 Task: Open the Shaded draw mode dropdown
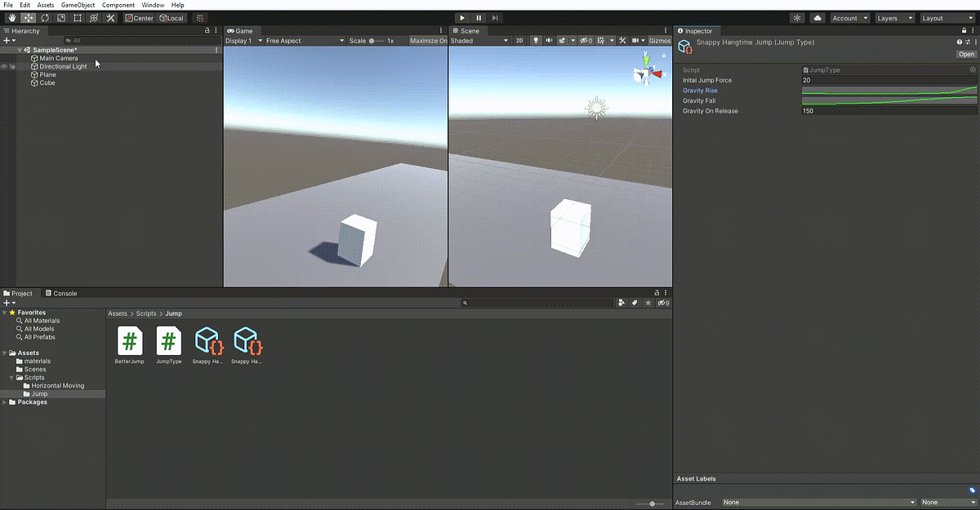pyautogui.click(x=478, y=40)
